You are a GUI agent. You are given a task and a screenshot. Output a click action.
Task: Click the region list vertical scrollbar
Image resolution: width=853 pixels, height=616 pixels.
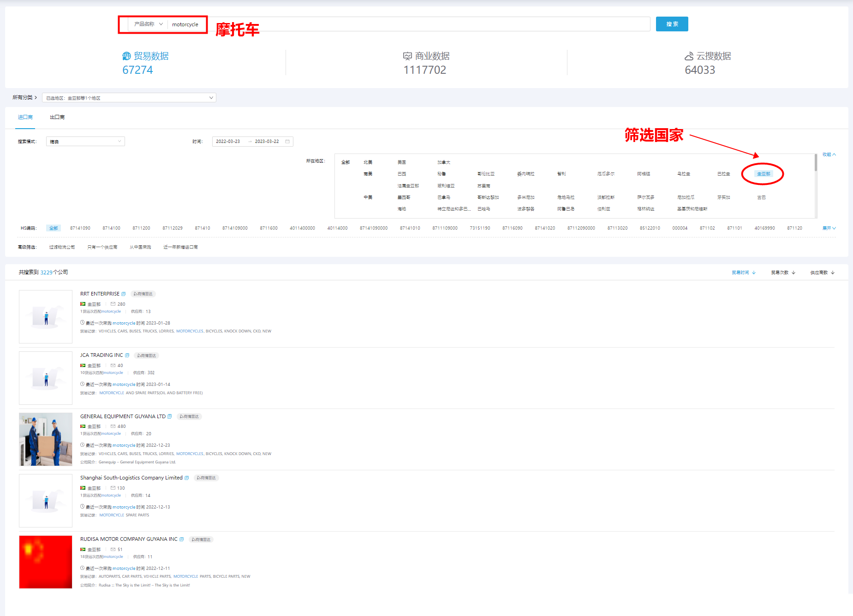(816, 164)
